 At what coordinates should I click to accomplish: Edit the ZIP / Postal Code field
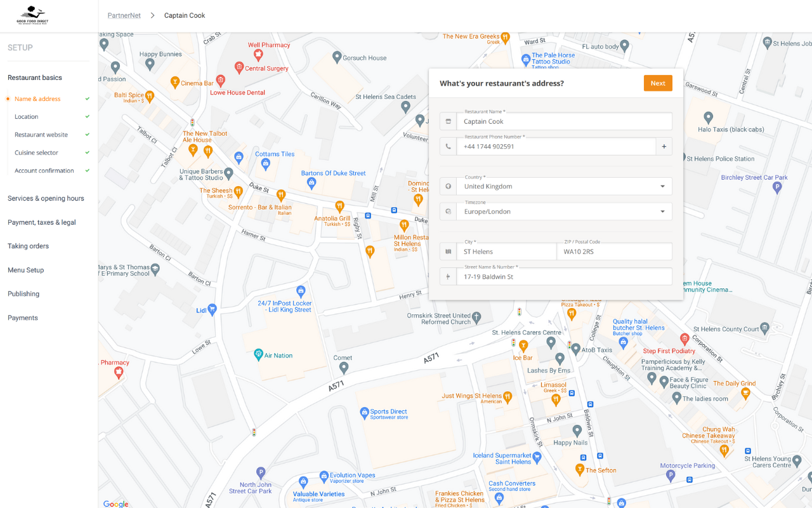tap(613, 252)
